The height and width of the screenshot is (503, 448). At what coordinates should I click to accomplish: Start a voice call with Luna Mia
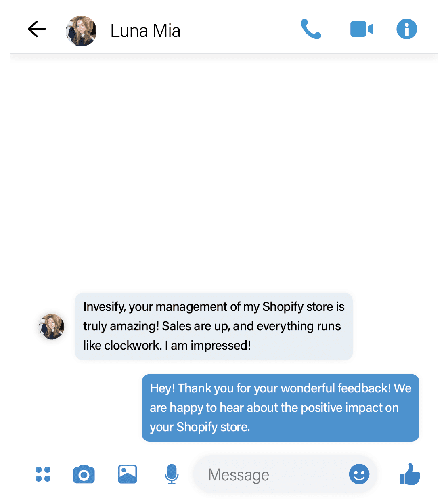tap(311, 29)
